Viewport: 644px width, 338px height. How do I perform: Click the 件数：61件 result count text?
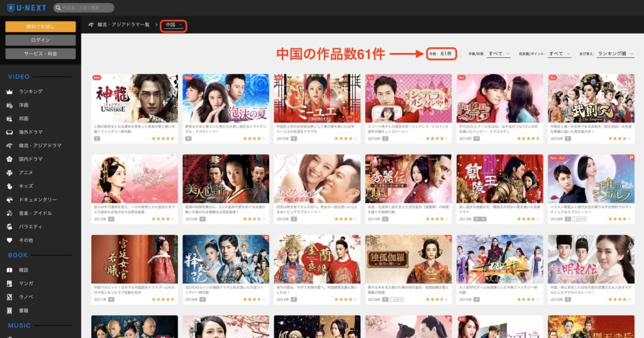(x=441, y=54)
